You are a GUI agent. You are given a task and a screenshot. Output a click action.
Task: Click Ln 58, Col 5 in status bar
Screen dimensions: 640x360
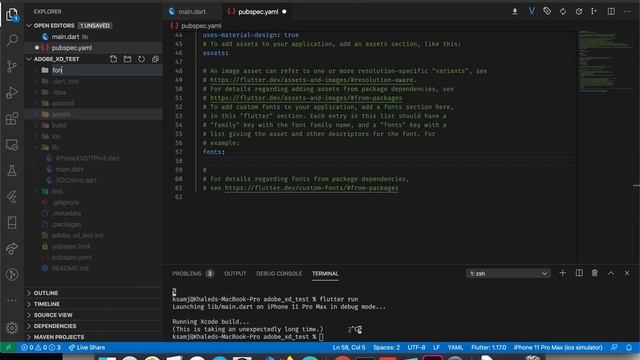tap(349, 348)
